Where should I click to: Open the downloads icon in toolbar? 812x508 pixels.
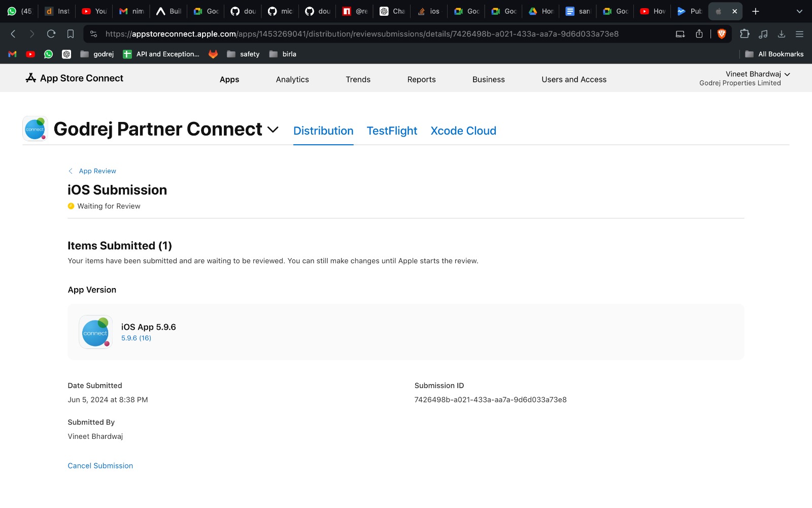pos(782,34)
